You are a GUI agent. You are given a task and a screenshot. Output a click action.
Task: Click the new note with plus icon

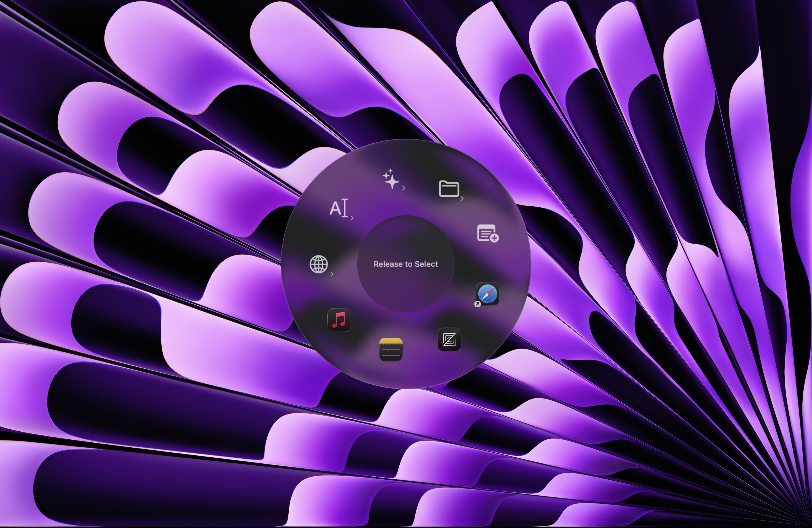click(x=487, y=233)
